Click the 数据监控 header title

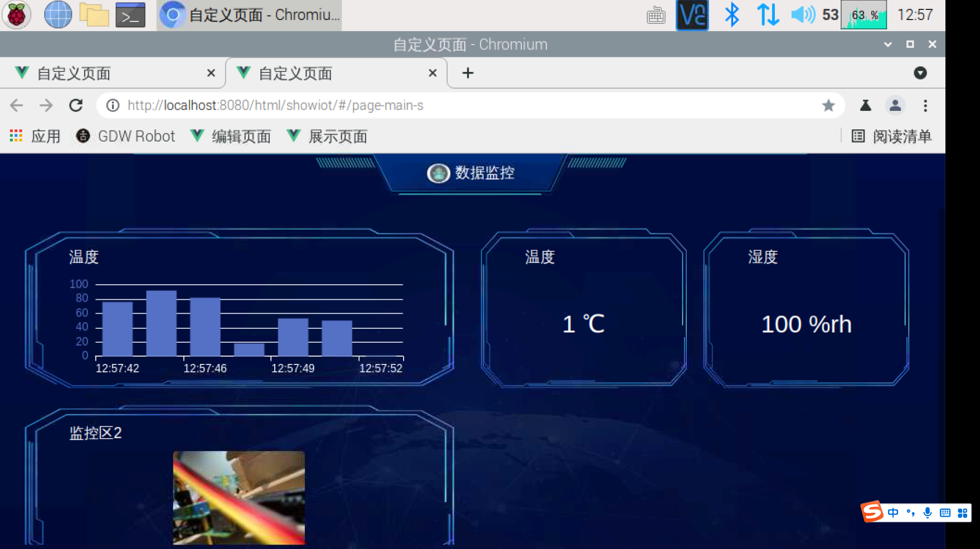(484, 173)
